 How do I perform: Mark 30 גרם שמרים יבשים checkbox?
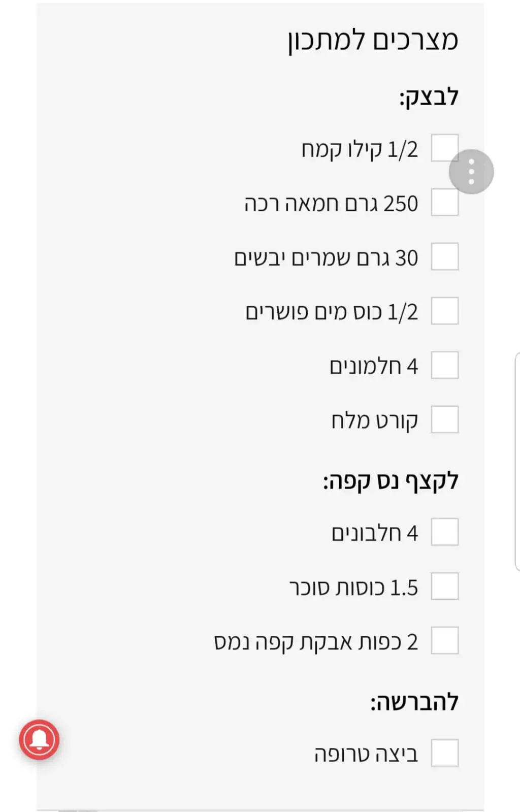click(444, 257)
